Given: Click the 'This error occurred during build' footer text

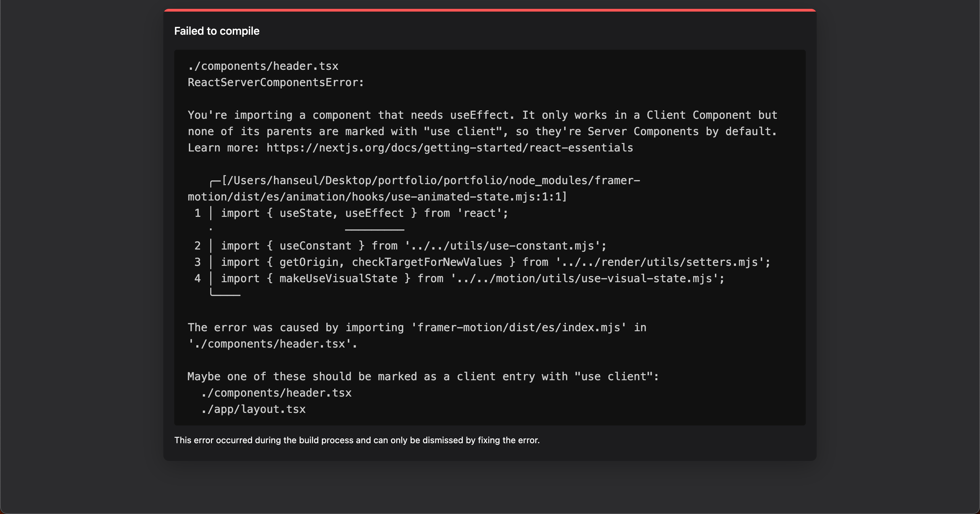Looking at the screenshot, I should coord(357,440).
